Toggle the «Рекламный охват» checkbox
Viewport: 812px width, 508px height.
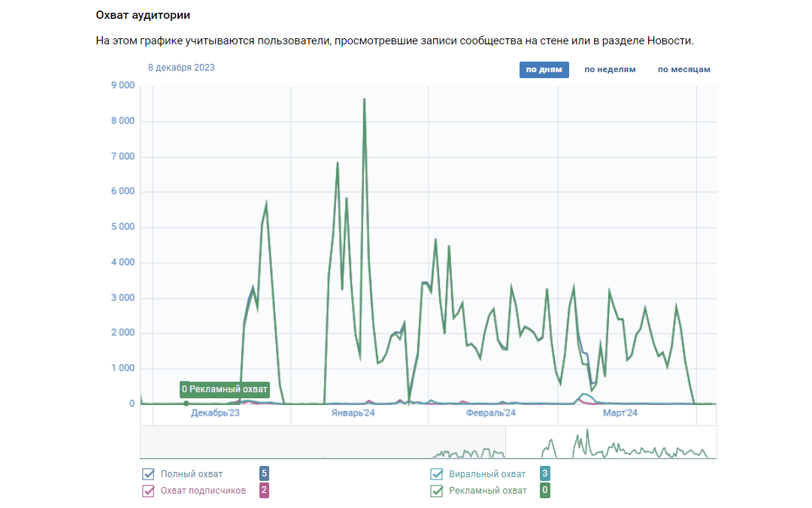[437, 491]
